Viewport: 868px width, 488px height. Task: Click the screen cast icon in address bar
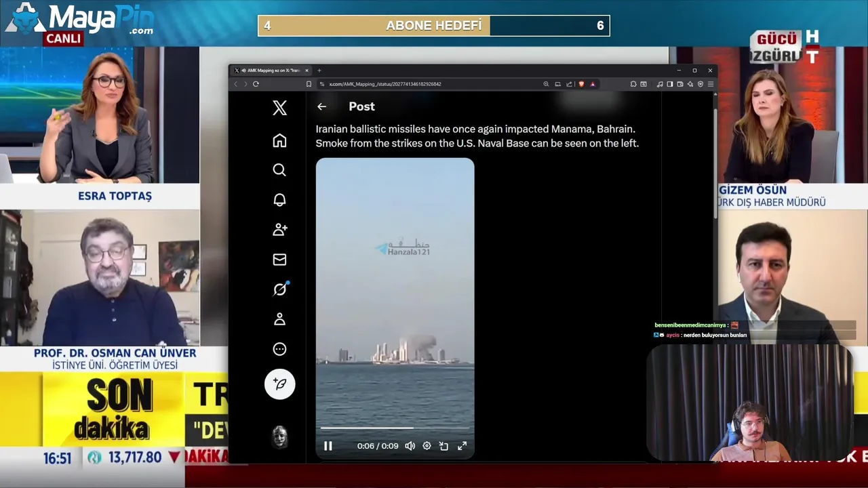pos(557,84)
